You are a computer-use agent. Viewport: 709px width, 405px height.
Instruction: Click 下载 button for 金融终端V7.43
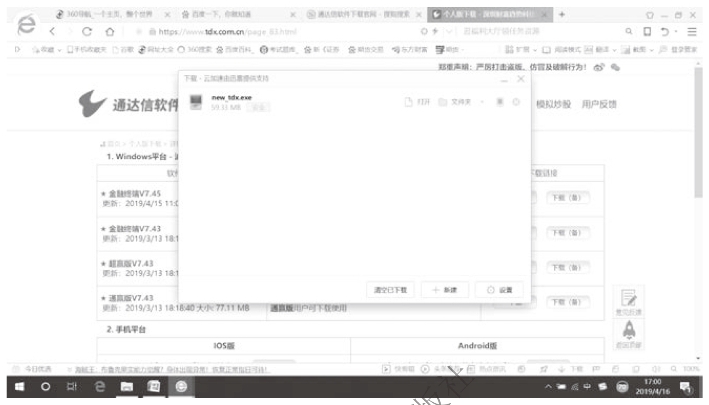[567, 233]
